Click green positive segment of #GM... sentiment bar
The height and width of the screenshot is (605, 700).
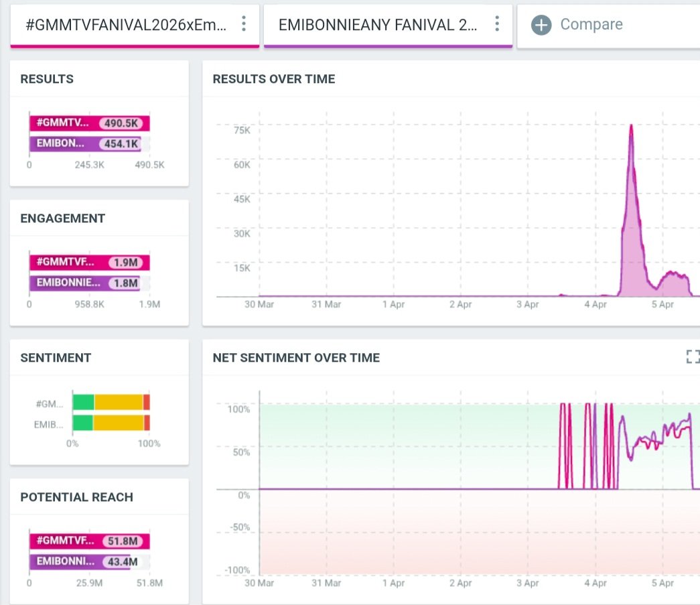click(84, 402)
